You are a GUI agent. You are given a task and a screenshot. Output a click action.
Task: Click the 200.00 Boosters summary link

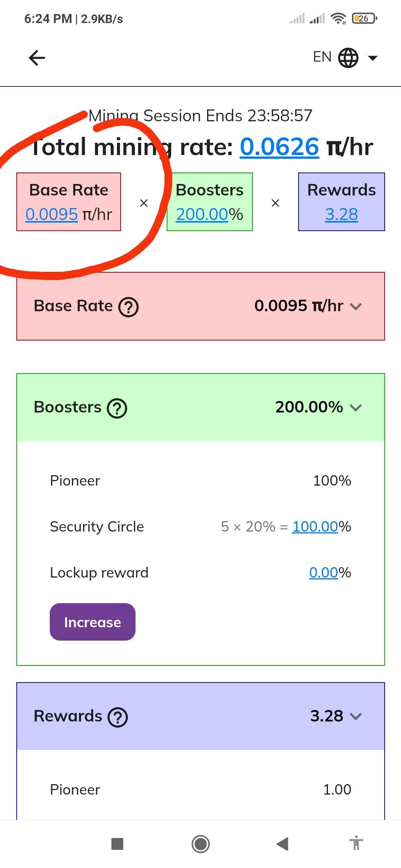202,214
